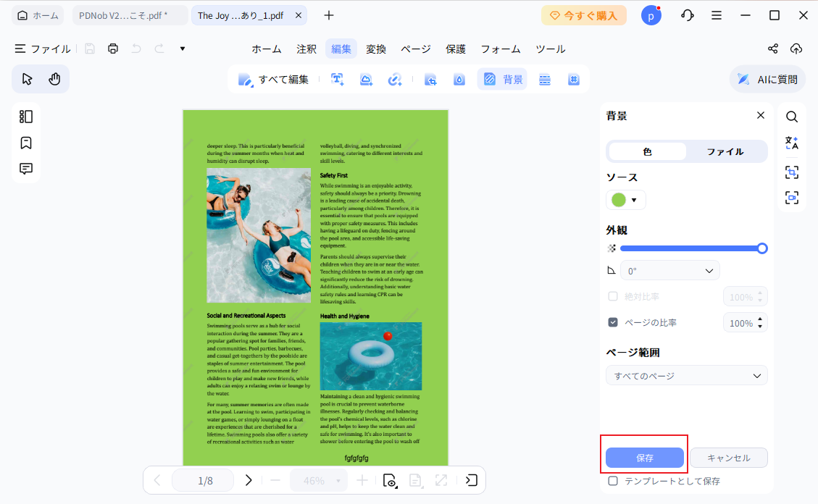Viewport: 818px width, 504px height.
Task: Switch to the ファイル tab in background panel
Action: [x=725, y=151]
